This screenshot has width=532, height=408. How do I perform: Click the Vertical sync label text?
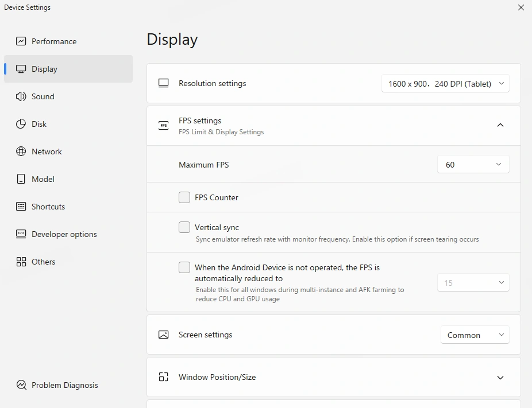point(217,227)
